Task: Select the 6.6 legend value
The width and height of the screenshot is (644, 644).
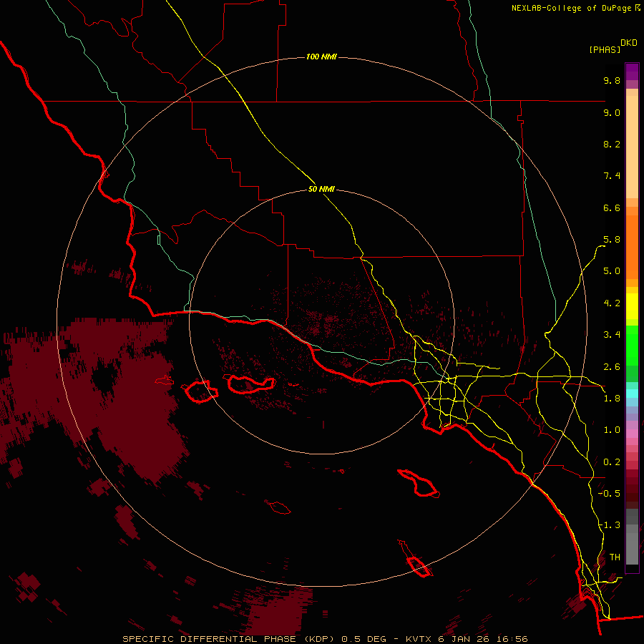Action: [x=612, y=208]
